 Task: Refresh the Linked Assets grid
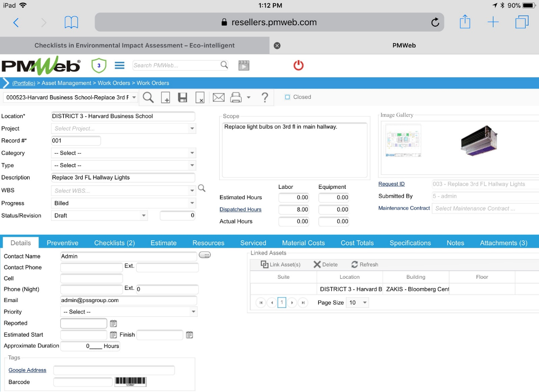pos(365,264)
